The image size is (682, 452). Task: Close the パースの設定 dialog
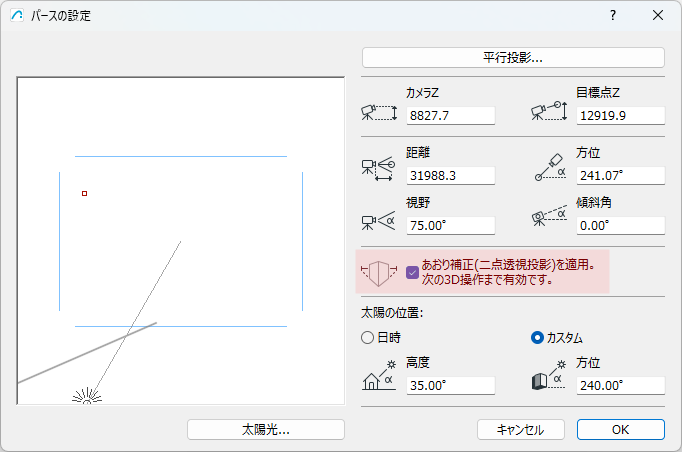[658, 16]
